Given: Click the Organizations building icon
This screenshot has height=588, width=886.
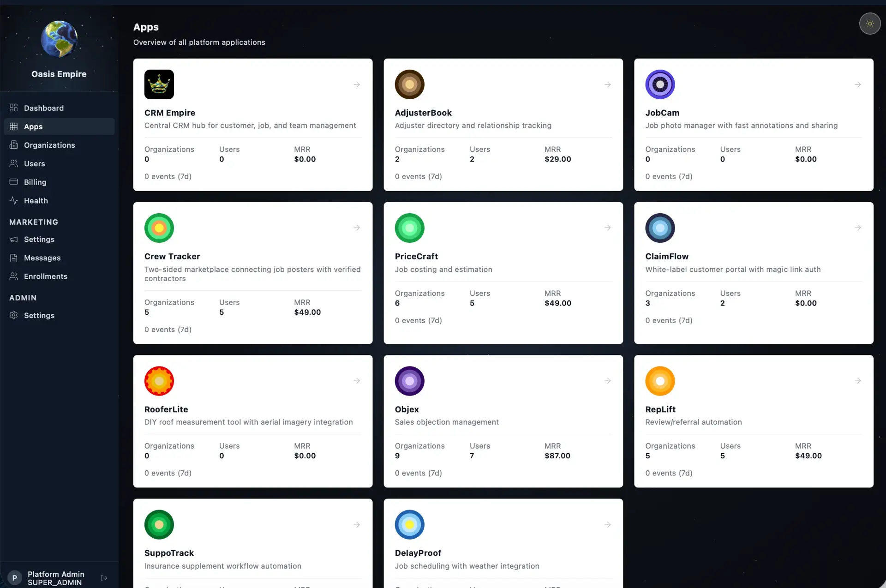Looking at the screenshot, I should [14, 144].
